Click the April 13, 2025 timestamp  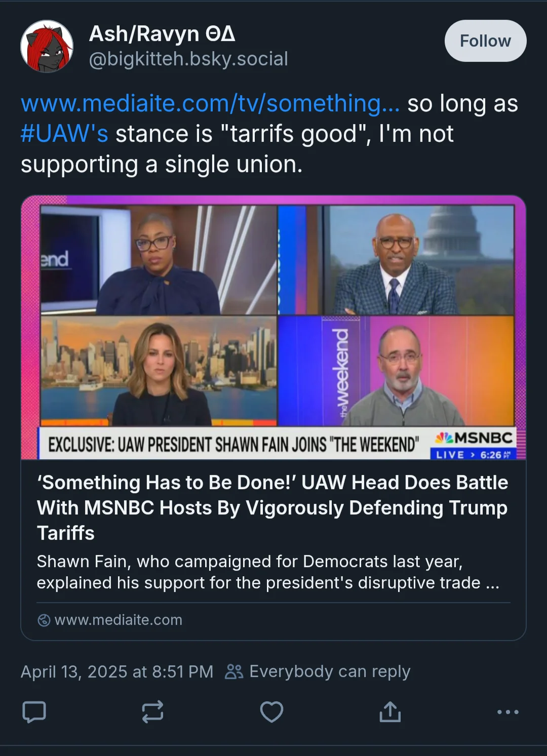point(117,671)
